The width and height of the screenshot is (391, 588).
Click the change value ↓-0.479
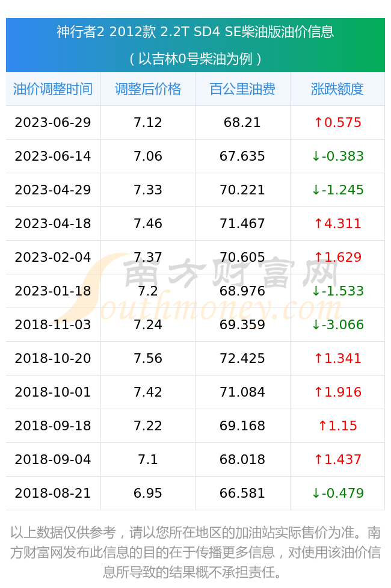tap(337, 494)
